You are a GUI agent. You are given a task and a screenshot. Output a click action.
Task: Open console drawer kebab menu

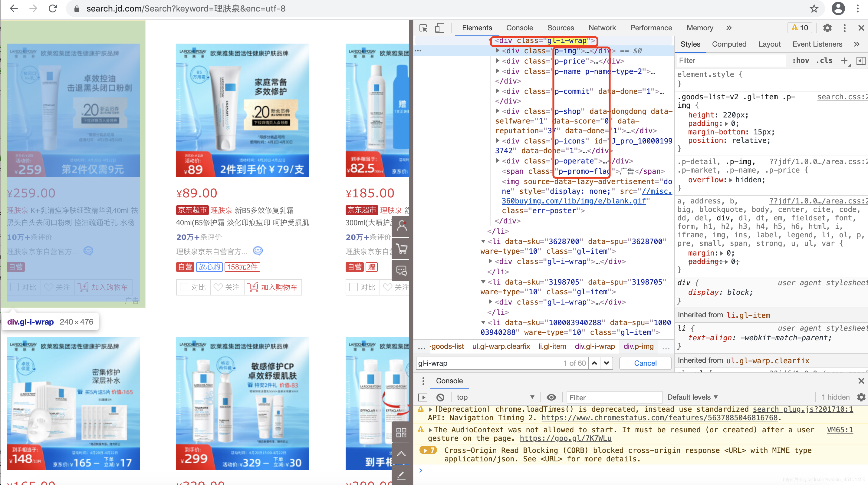point(423,381)
